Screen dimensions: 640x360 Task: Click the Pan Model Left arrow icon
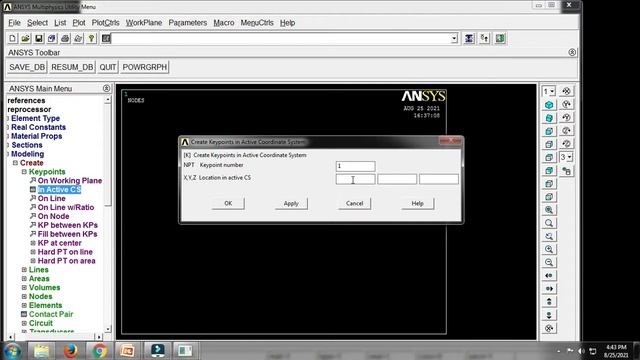tap(549, 276)
